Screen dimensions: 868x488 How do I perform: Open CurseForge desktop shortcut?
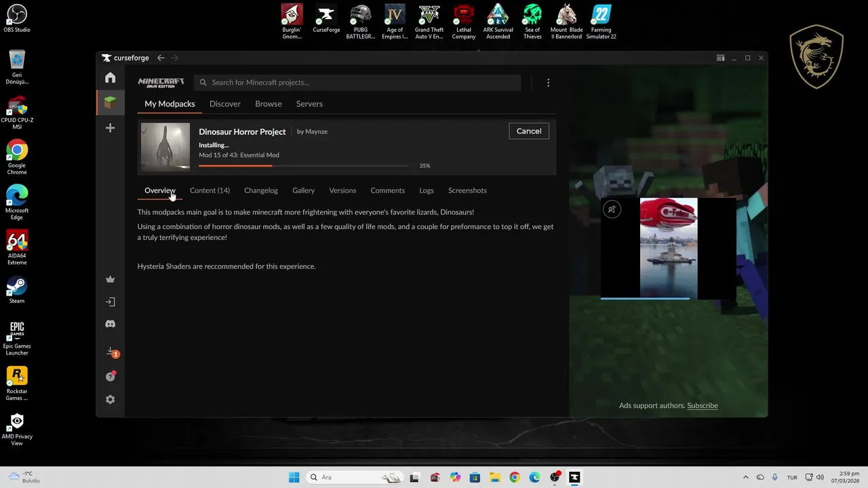coord(326,18)
